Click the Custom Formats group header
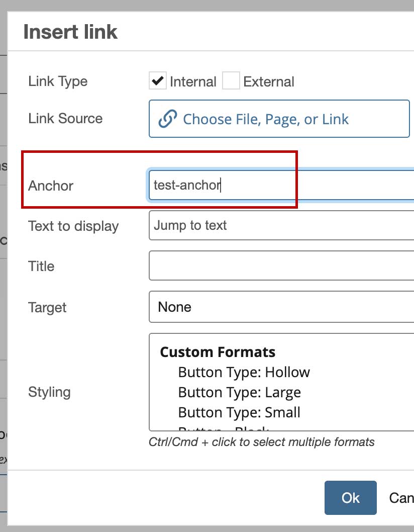The width and height of the screenshot is (414, 532). point(218,352)
